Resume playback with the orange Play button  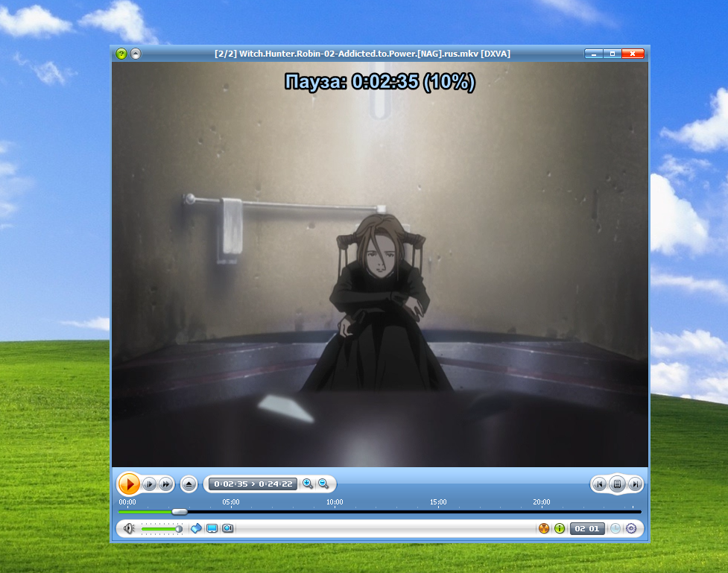point(129,484)
